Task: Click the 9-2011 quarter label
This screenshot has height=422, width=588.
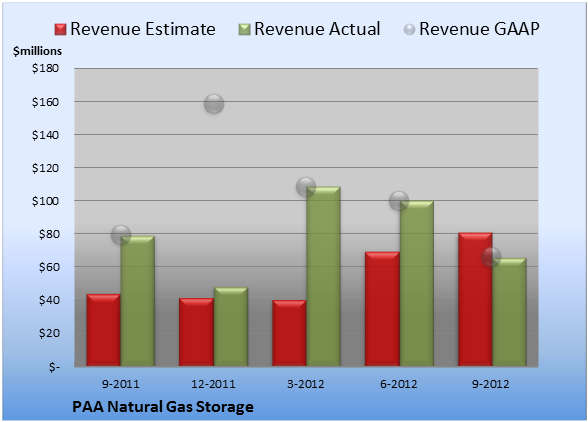Action: click(121, 384)
